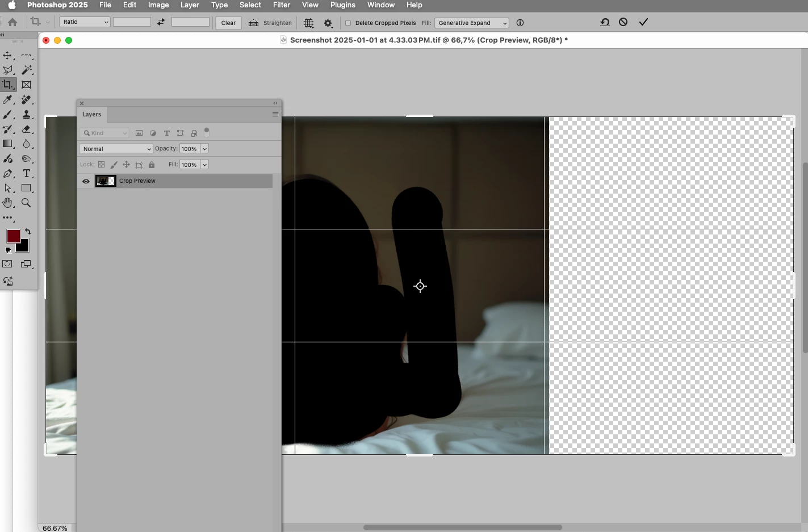Open the Normal blend mode dropdown
Screen dimensions: 808x532
click(x=116, y=149)
